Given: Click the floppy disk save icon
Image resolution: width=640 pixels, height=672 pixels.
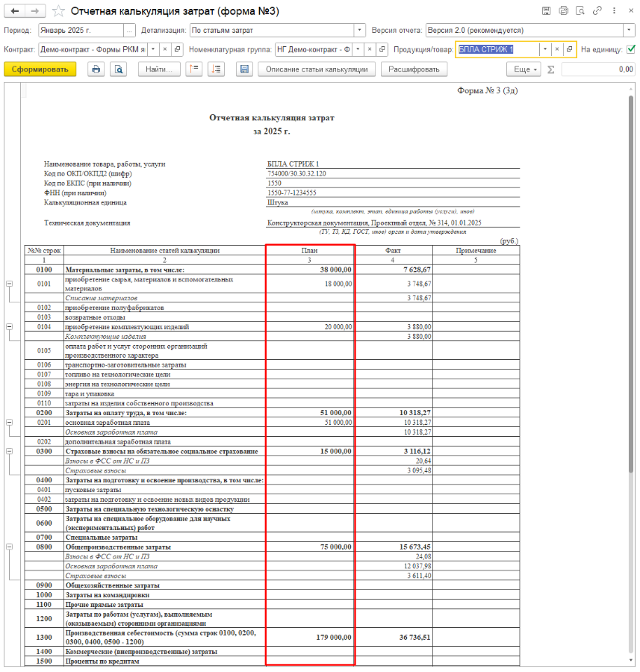Looking at the screenshot, I should pos(243,69).
